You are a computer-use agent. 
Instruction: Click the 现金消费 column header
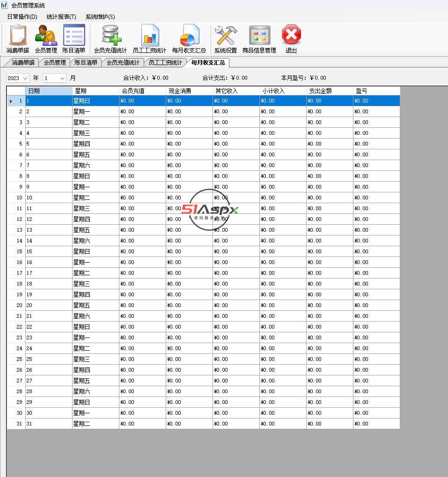189,91
